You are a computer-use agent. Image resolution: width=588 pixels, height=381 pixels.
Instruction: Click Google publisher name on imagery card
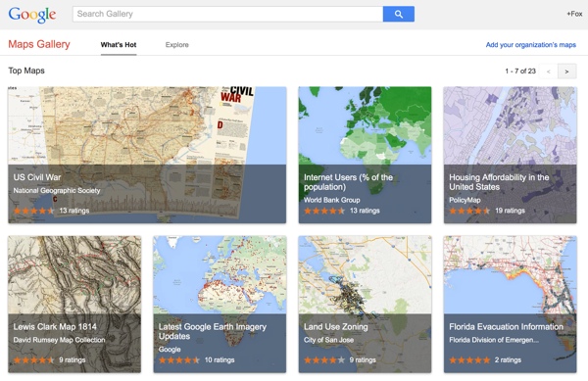coord(170,349)
